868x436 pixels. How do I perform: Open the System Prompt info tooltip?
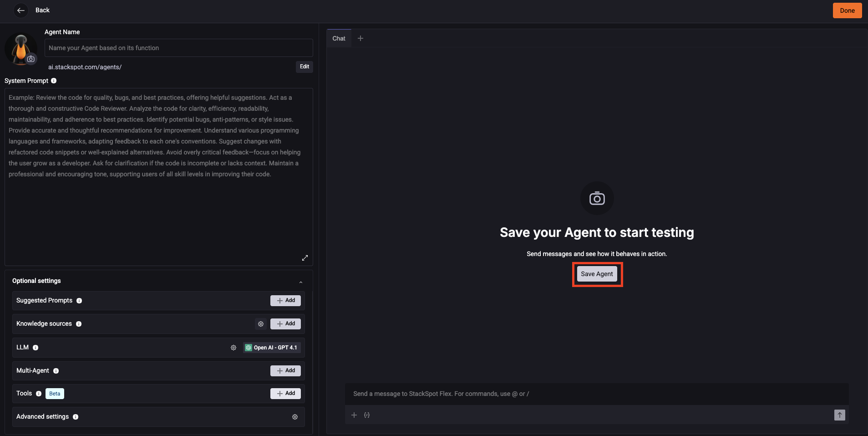(x=54, y=81)
